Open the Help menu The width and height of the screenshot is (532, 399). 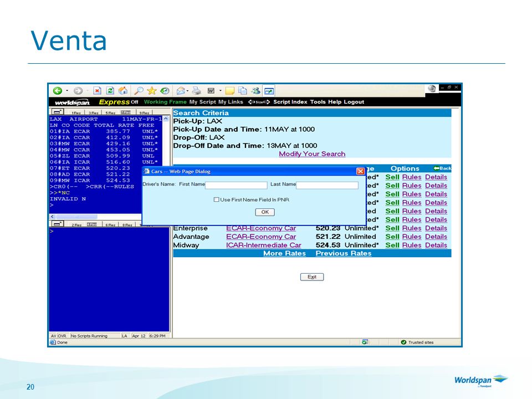click(335, 102)
